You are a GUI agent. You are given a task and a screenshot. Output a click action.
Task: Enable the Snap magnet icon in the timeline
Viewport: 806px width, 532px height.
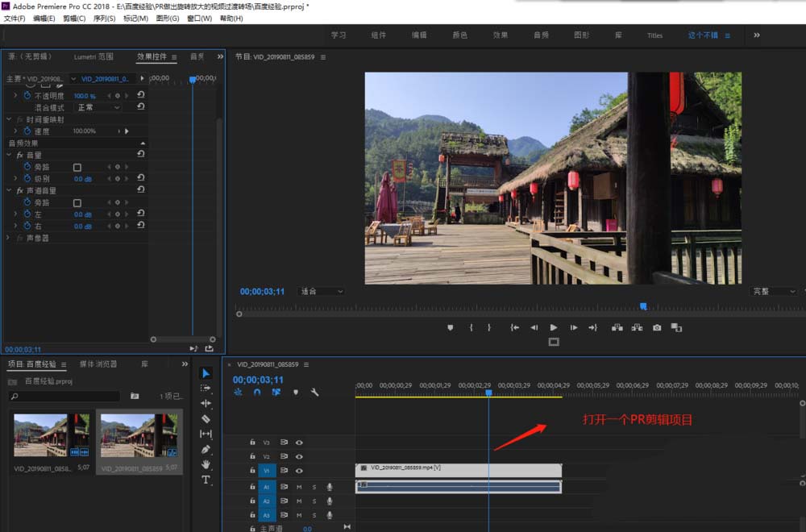click(256, 392)
